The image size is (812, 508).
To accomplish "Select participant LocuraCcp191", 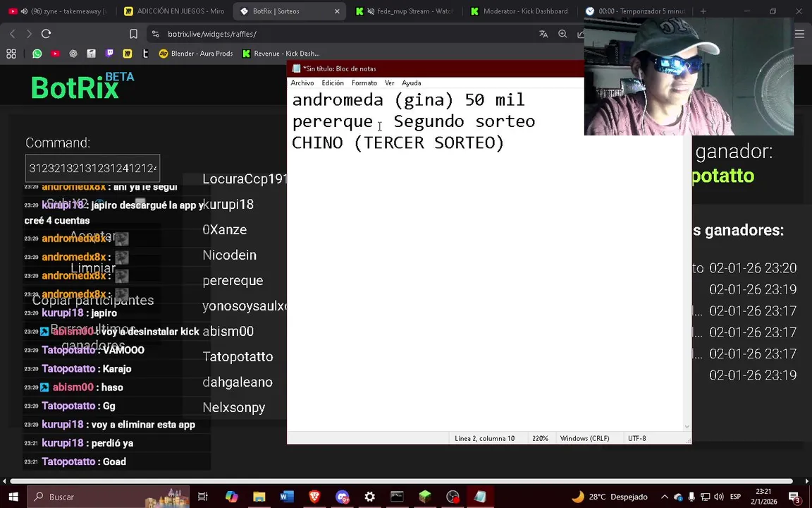I will coord(245,179).
